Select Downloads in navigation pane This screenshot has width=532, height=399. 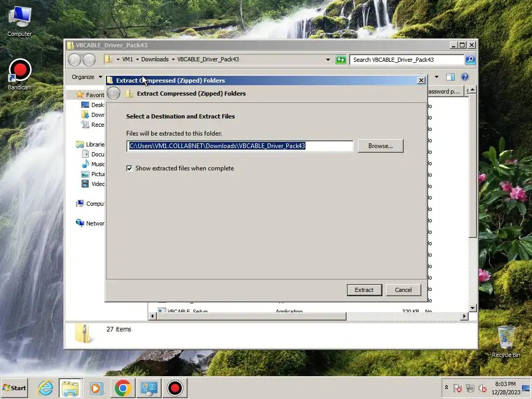(x=92, y=115)
